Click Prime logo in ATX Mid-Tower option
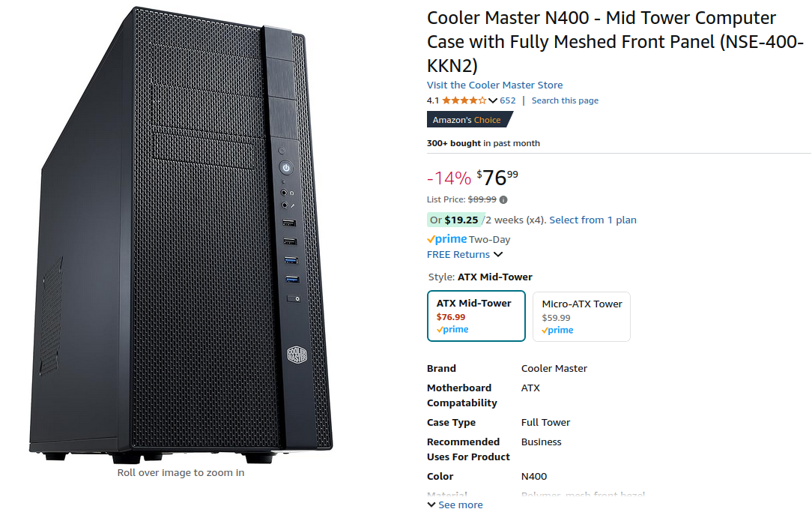 coord(452,330)
